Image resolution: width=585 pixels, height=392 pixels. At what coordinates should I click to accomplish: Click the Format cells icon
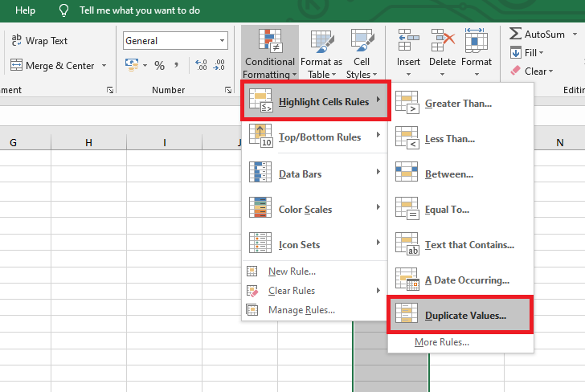(477, 40)
